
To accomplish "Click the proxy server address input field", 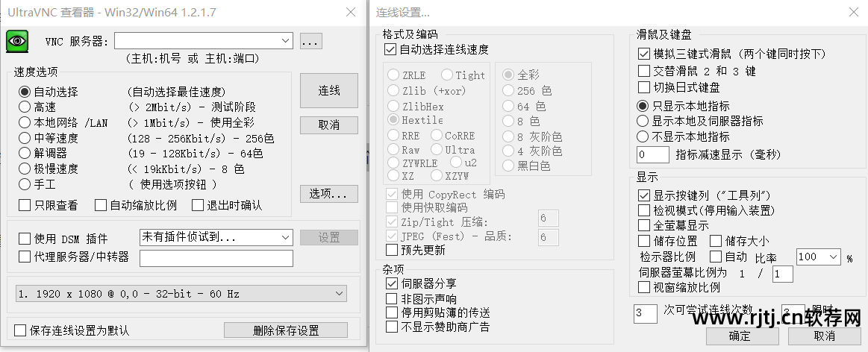I will pos(216,259).
